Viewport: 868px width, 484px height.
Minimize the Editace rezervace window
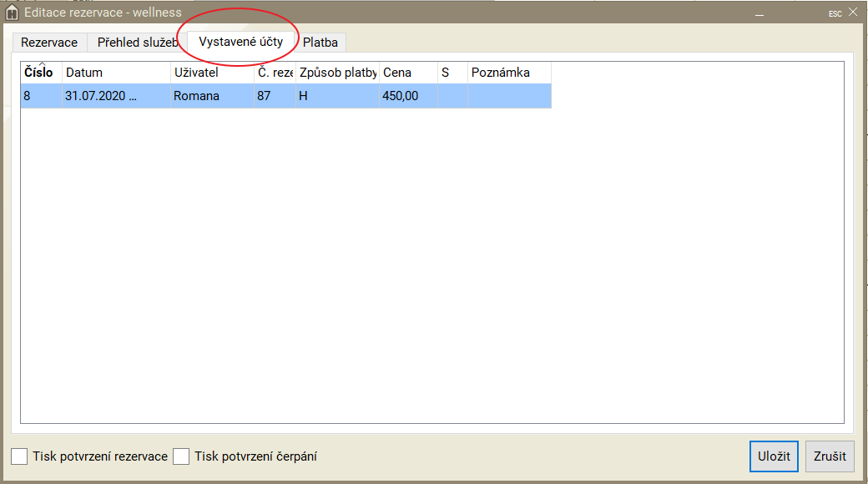coord(759,13)
